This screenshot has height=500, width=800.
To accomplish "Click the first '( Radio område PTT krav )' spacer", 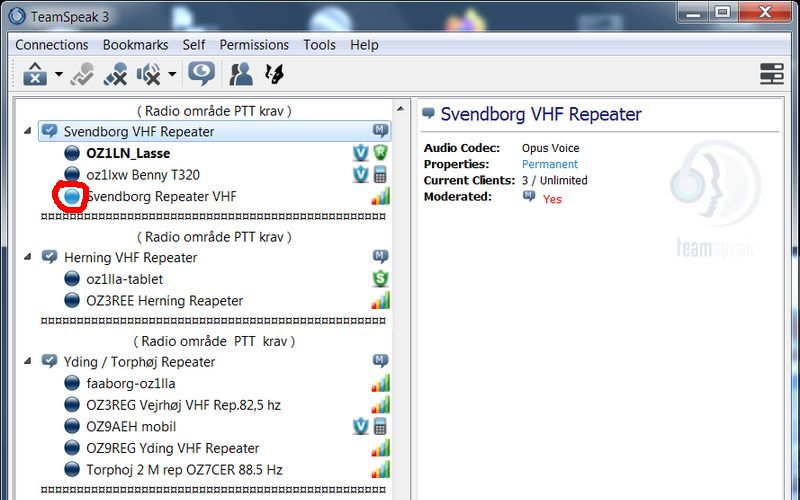I will (214, 111).
